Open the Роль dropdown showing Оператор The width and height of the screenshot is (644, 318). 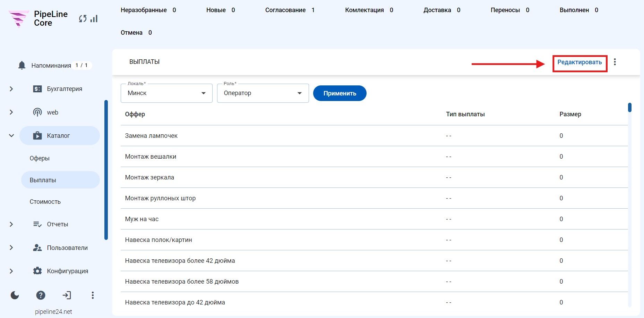(263, 93)
